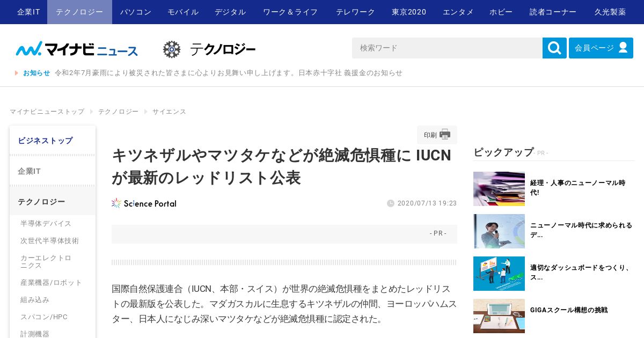Open パソコン in top navigation

(x=136, y=12)
